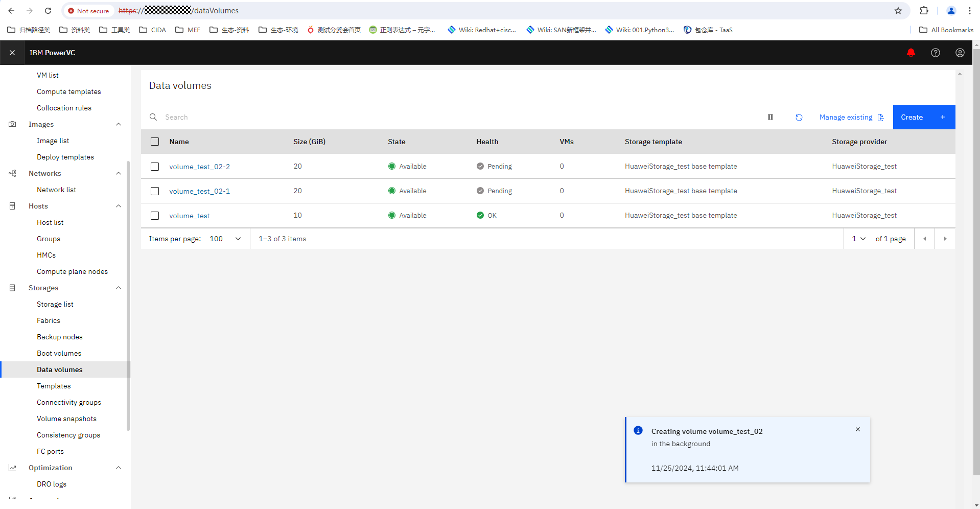This screenshot has width=980, height=509.
Task: Go to previous page arrow in pagination
Action: click(x=924, y=239)
